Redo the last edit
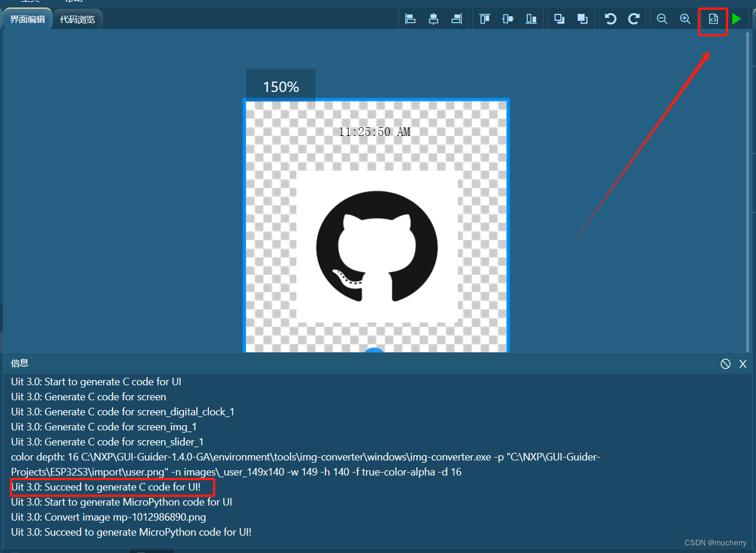The height and width of the screenshot is (553, 756). point(634,19)
